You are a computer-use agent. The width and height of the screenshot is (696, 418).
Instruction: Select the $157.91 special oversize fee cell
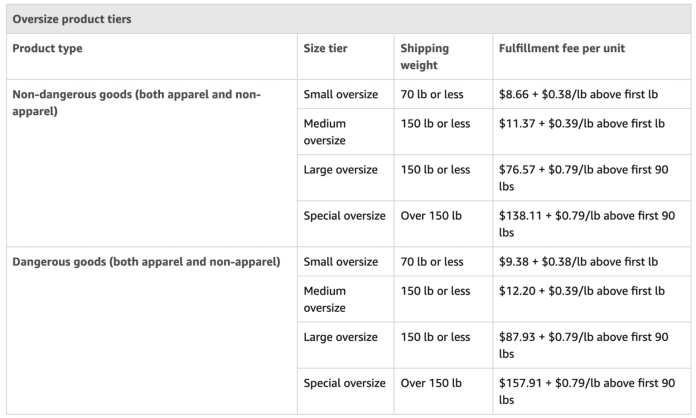tap(586, 391)
